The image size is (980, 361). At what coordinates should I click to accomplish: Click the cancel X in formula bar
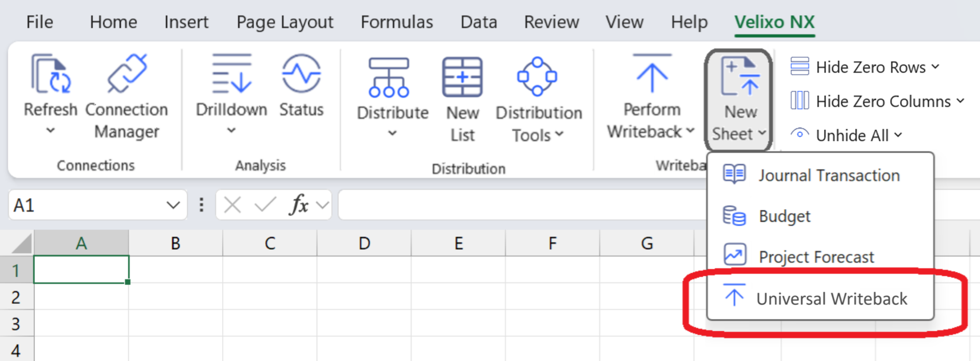232,205
